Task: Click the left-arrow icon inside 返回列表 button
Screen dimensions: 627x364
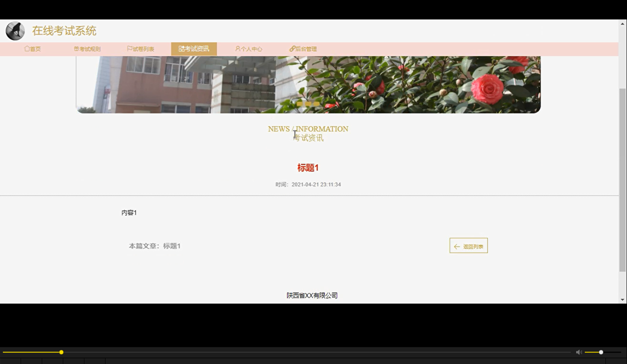Action: click(457, 246)
